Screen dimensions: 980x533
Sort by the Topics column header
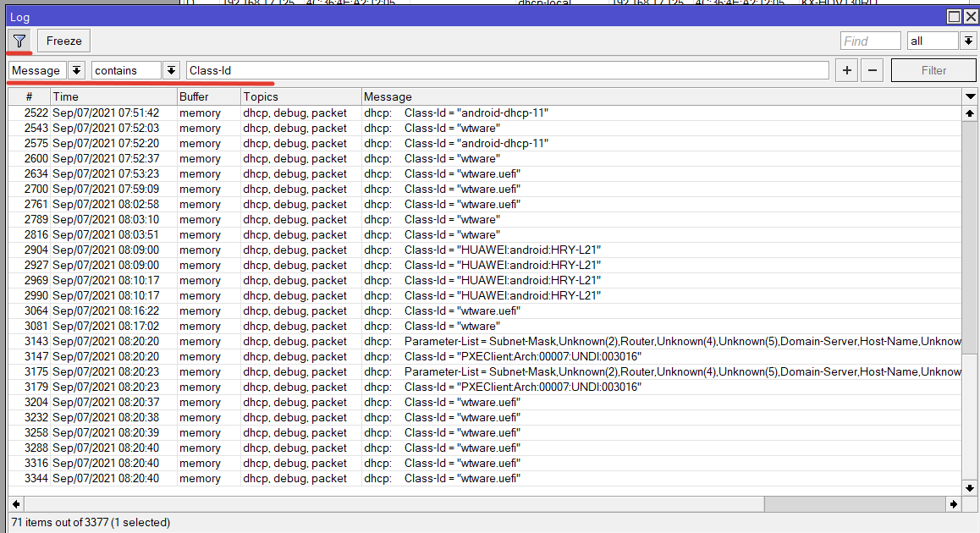pyautogui.click(x=300, y=96)
